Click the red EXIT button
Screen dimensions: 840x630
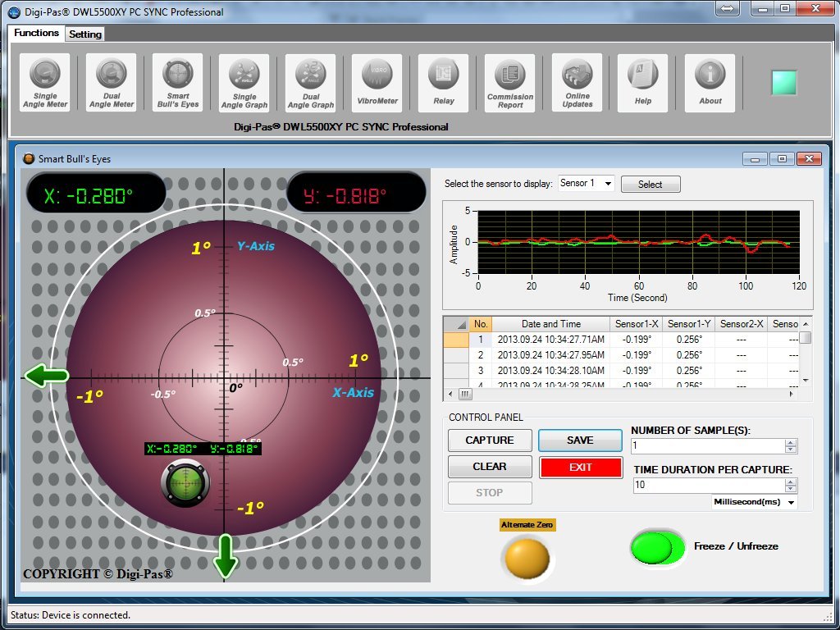tap(580, 468)
